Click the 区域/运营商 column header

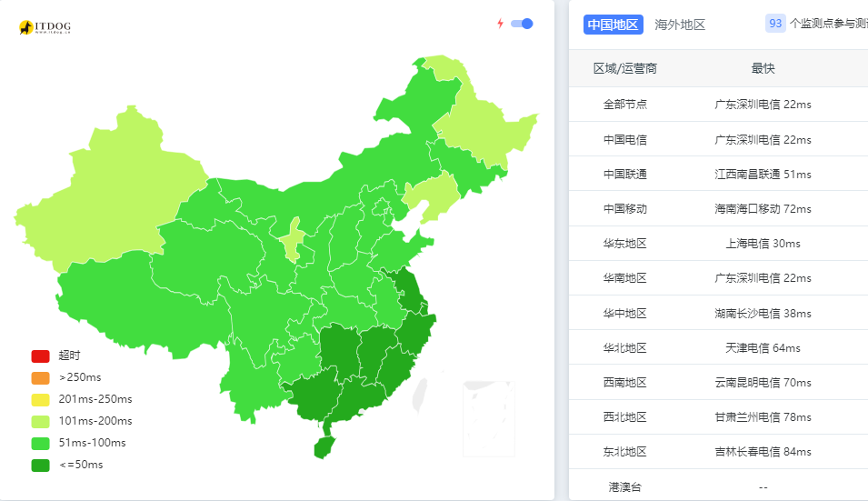(x=625, y=69)
